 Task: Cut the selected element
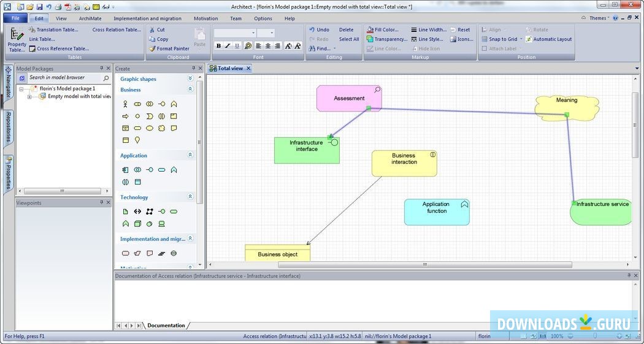(157, 29)
